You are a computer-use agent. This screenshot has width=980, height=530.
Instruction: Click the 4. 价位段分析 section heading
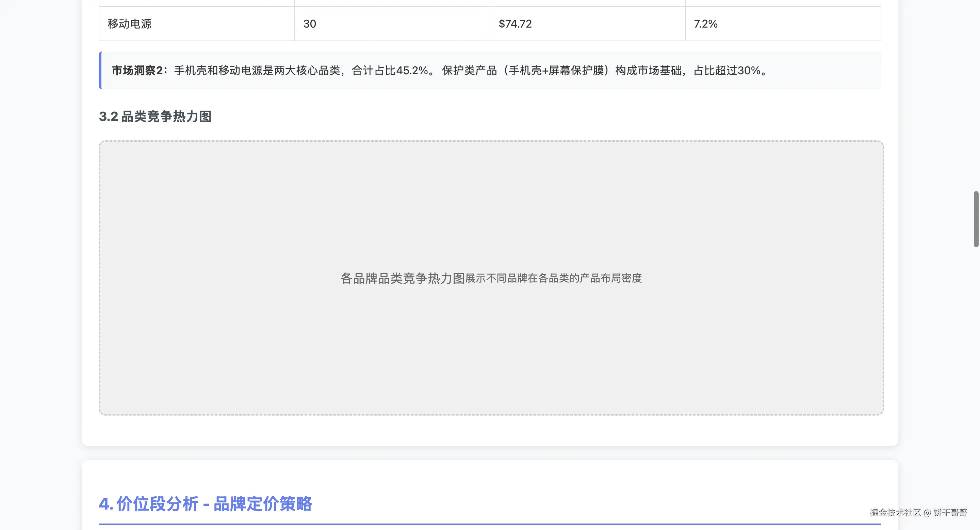(149, 504)
